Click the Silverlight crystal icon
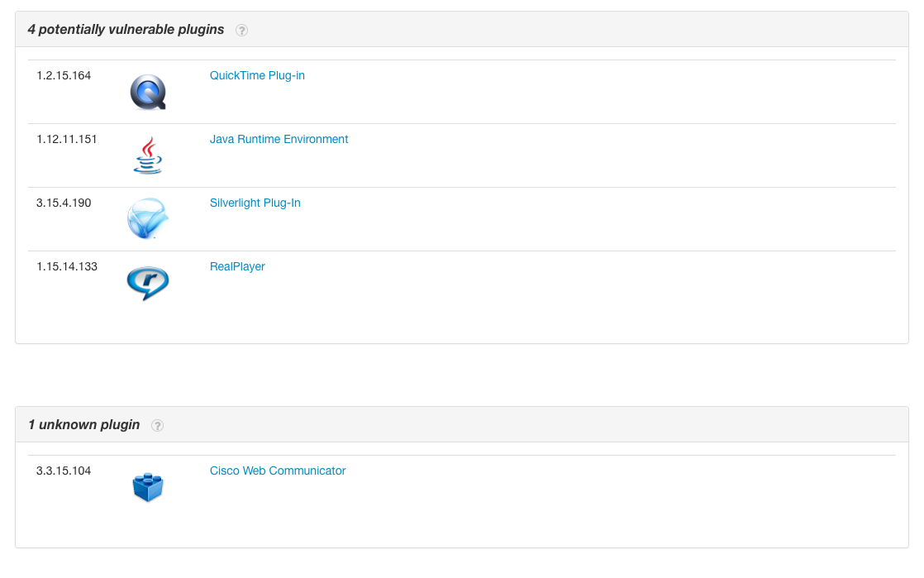 point(148,219)
